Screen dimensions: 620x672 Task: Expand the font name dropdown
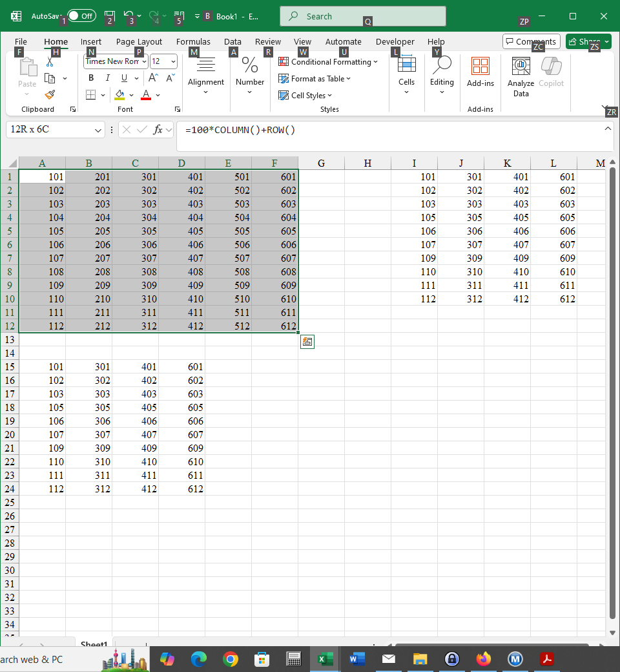coord(145,62)
